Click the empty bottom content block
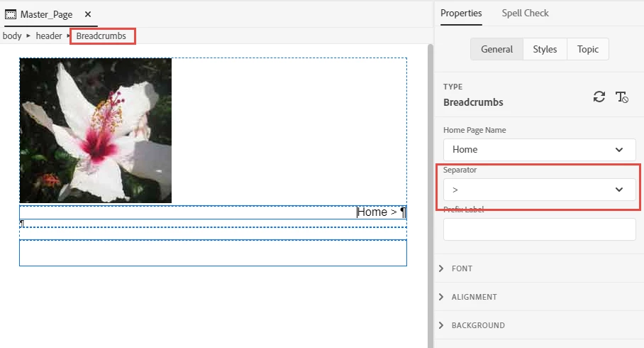Viewport: 644px width, 348px height. pos(213,253)
